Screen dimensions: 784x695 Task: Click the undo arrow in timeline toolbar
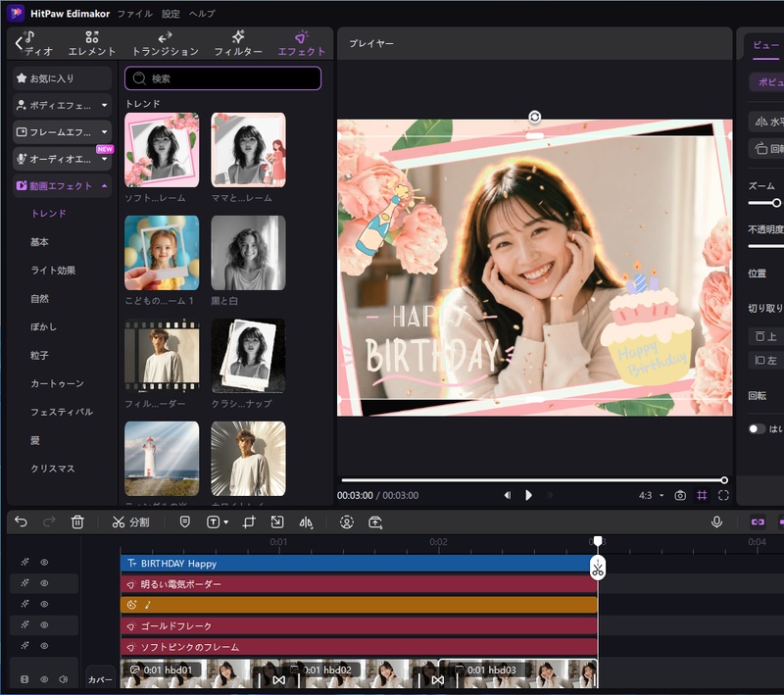21,522
